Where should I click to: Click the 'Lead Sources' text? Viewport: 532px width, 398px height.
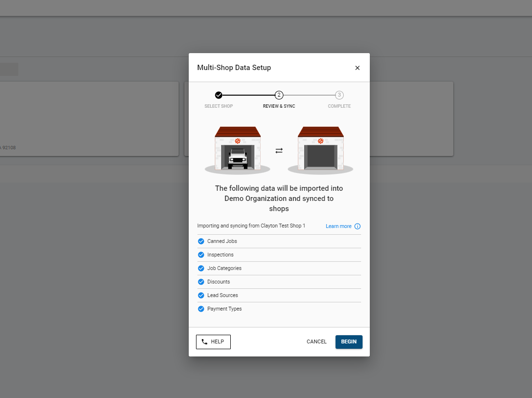pos(223,296)
